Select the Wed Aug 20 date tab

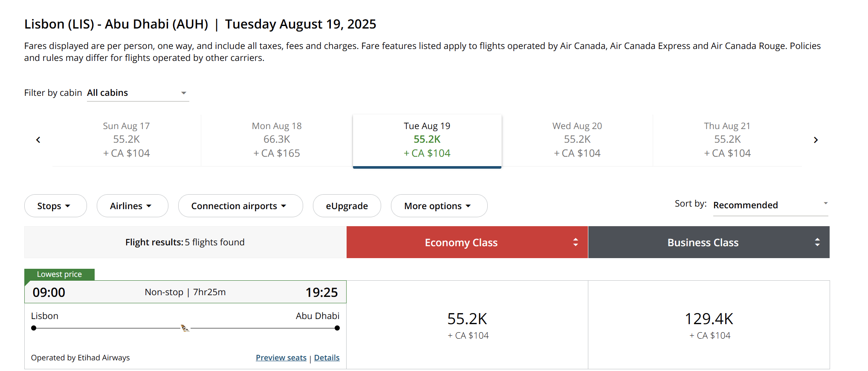pos(577,140)
